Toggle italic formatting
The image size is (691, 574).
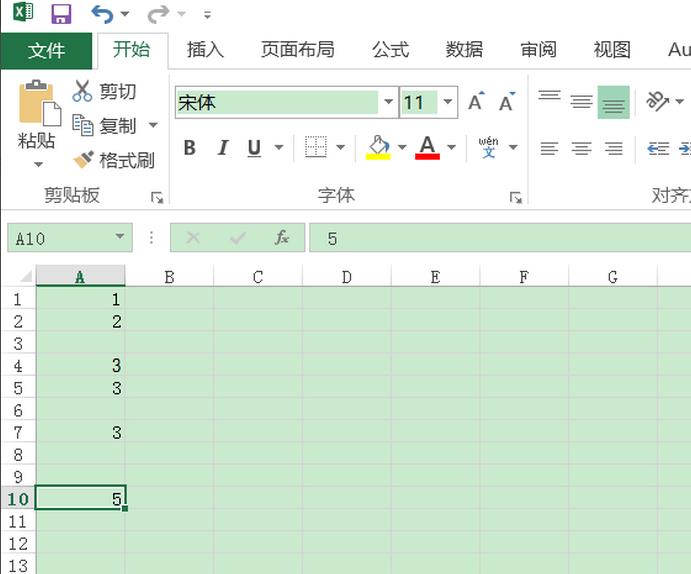click(223, 148)
